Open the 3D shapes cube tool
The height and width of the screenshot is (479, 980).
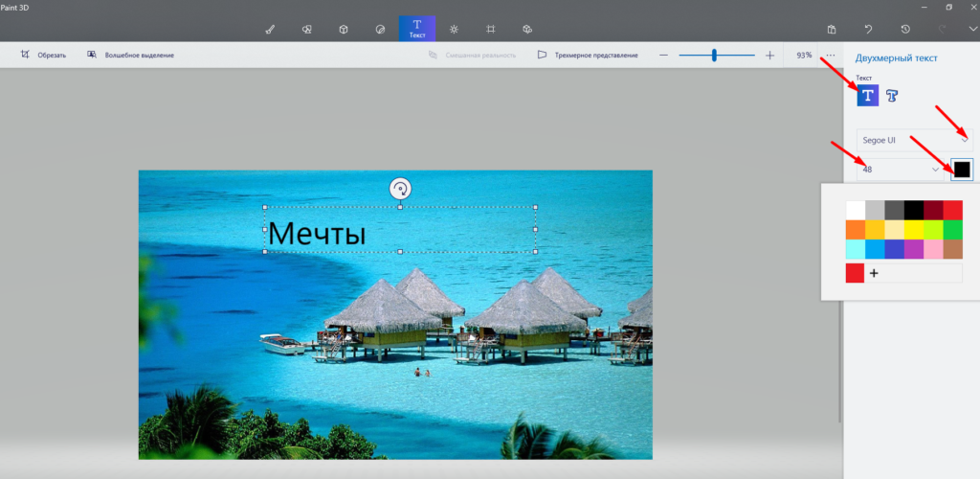tap(344, 29)
